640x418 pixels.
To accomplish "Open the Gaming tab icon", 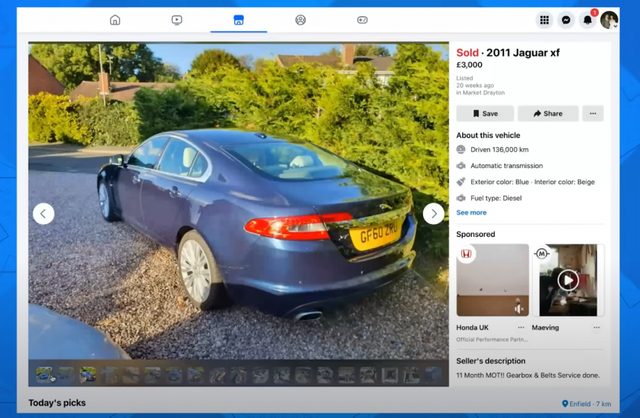I will point(362,20).
